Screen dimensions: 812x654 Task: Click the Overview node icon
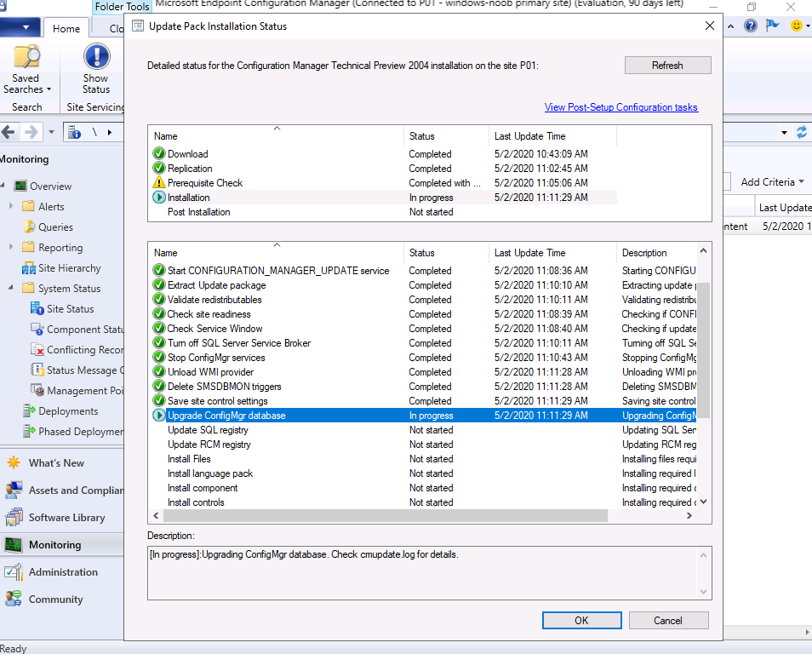(x=20, y=186)
